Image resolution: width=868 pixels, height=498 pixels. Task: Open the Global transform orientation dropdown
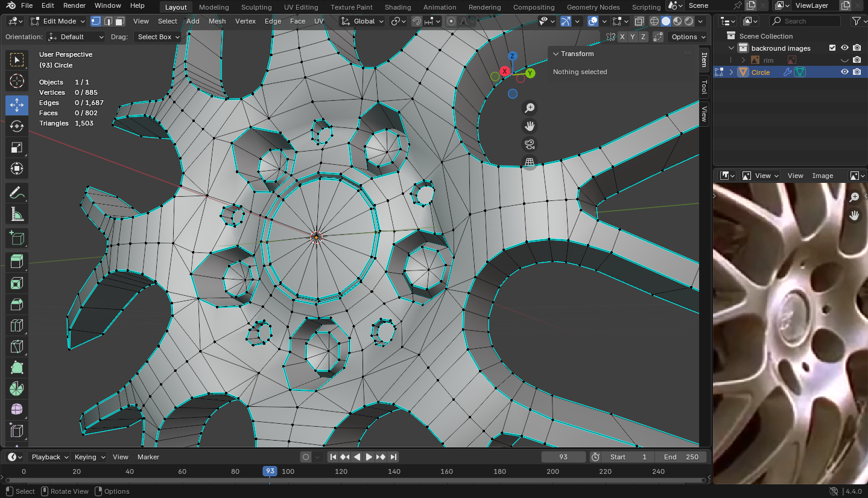[x=362, y=21]
